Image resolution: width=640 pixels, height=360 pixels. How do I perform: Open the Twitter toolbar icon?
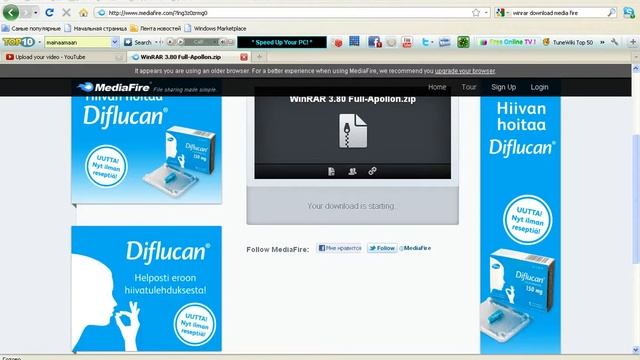click(x=425, y=42)
